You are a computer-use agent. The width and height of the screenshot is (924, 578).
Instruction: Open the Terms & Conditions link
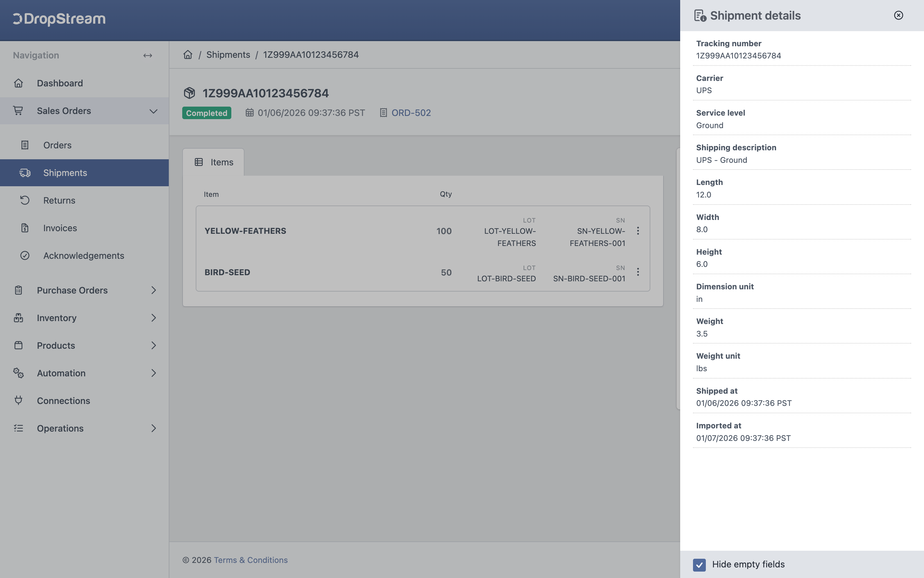[251, 560]
